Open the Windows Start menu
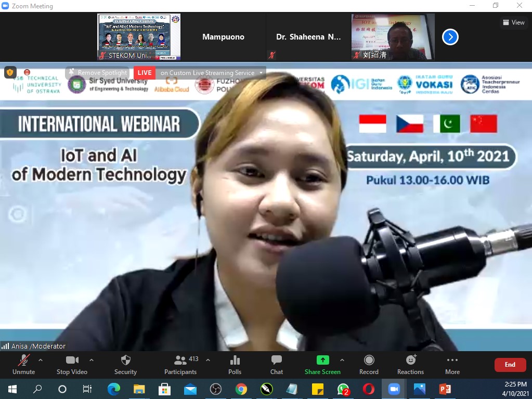Screen dimensions: 532x399 [x=12, y=389]
